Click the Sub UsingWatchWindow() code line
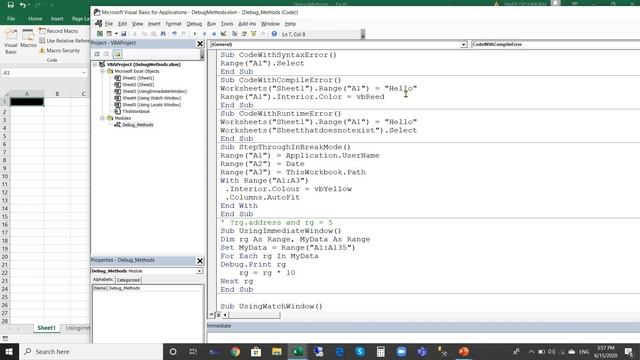640x360 pixels. point(271,306)
